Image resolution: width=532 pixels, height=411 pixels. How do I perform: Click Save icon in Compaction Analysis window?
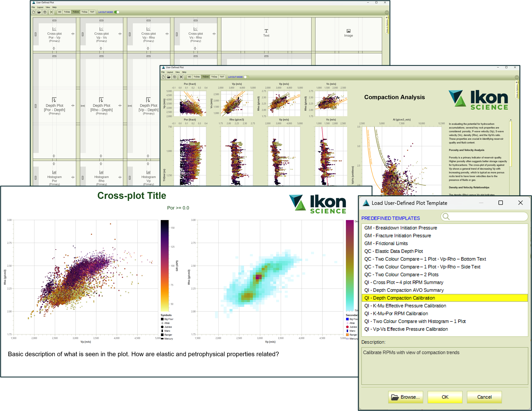coord(175,77)
